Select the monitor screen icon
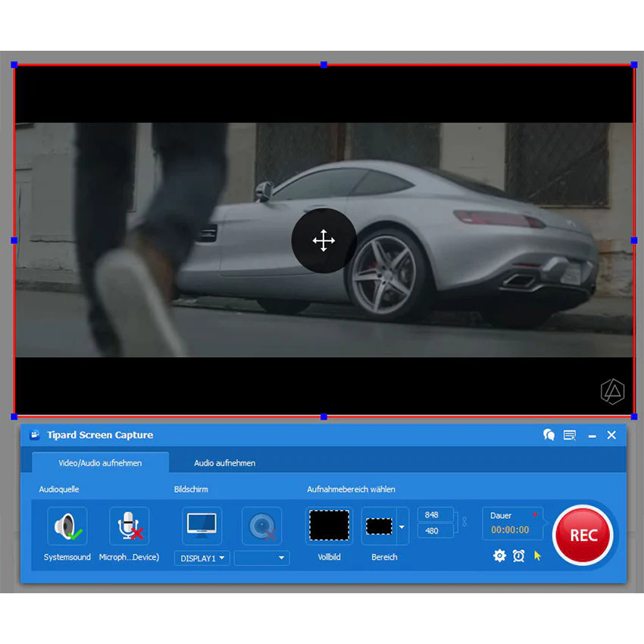The height and width of the screenshot is (644, 644). tap(202, 526)
